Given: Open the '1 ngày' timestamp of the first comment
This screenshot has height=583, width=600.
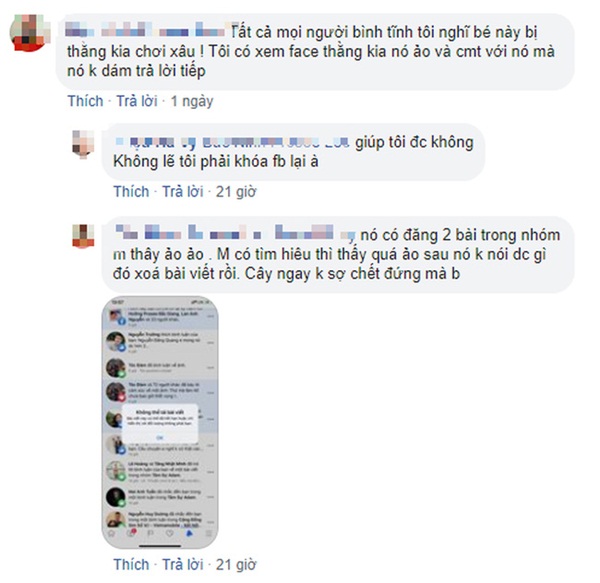Looking at the screenshot, I should click(192, 101).
